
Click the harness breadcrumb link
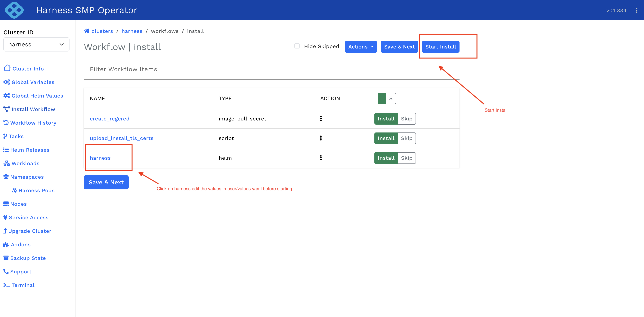tap(132, 31)
